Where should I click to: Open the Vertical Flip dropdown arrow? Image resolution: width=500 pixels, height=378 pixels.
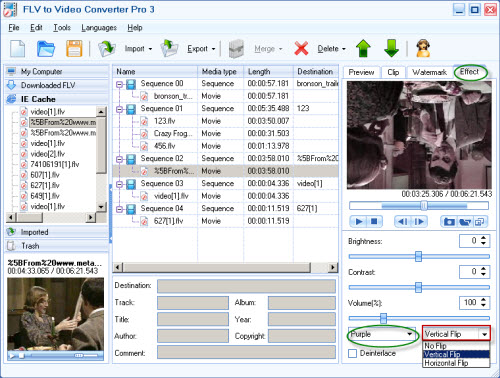pos(484,334)
